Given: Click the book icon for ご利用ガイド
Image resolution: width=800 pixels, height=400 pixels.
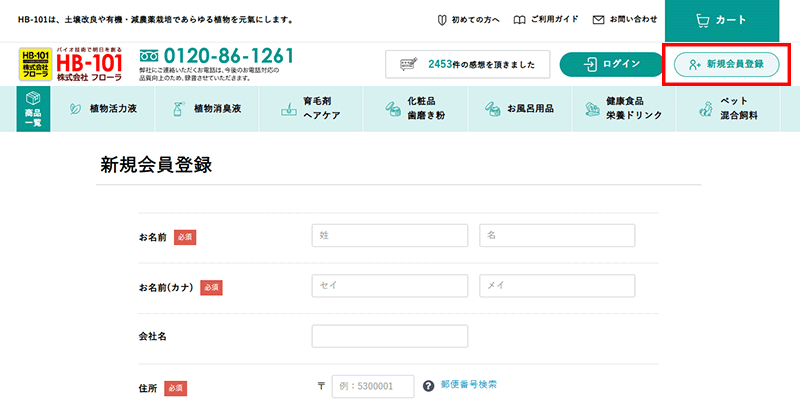Looking at the screenshot, I should [x=519, y=19].
